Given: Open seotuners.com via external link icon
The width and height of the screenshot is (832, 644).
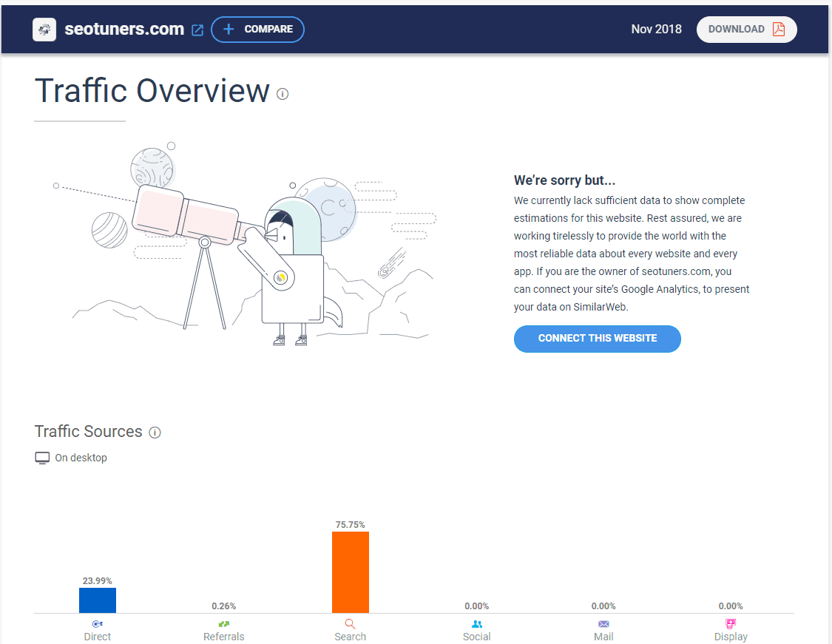Looking at the screenshot, I should [x=197, y=30].
